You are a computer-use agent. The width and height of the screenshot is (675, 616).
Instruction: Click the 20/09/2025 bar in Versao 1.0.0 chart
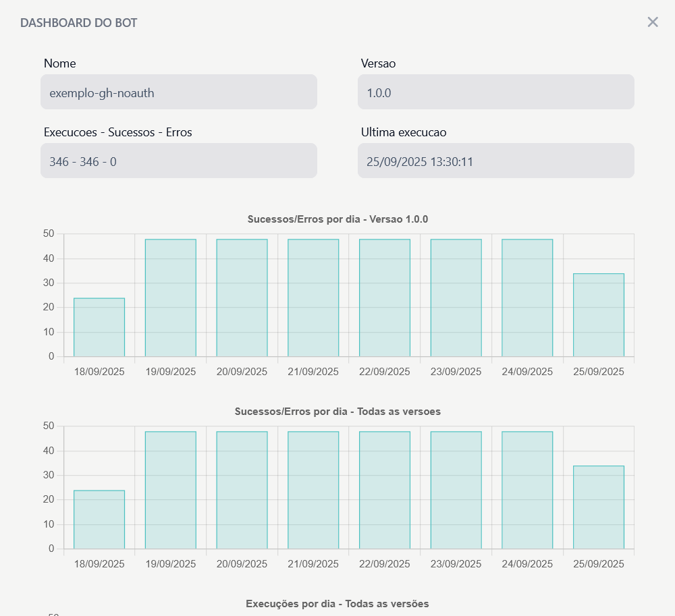242,298
